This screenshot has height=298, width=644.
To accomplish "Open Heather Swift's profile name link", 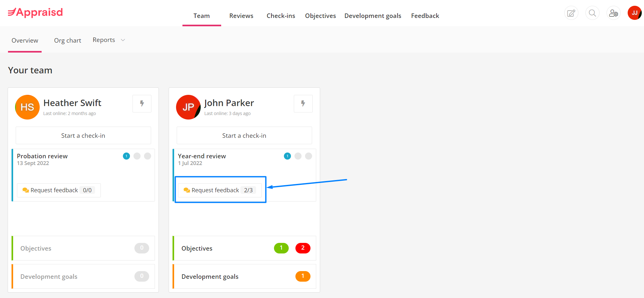I will click(72, 103).
